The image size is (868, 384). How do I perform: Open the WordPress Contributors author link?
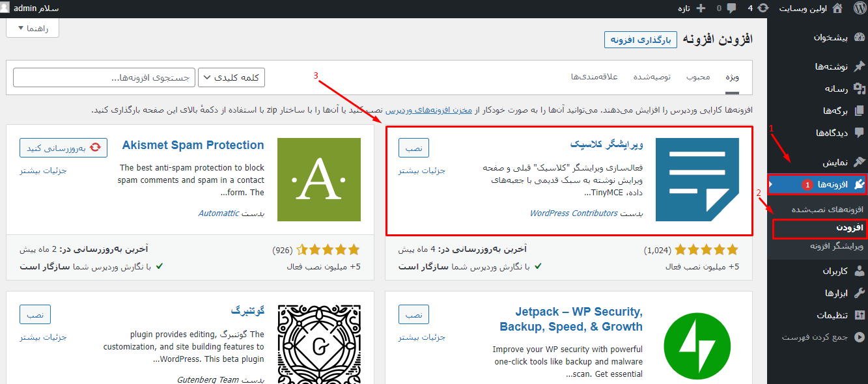[x=574, y=213]
